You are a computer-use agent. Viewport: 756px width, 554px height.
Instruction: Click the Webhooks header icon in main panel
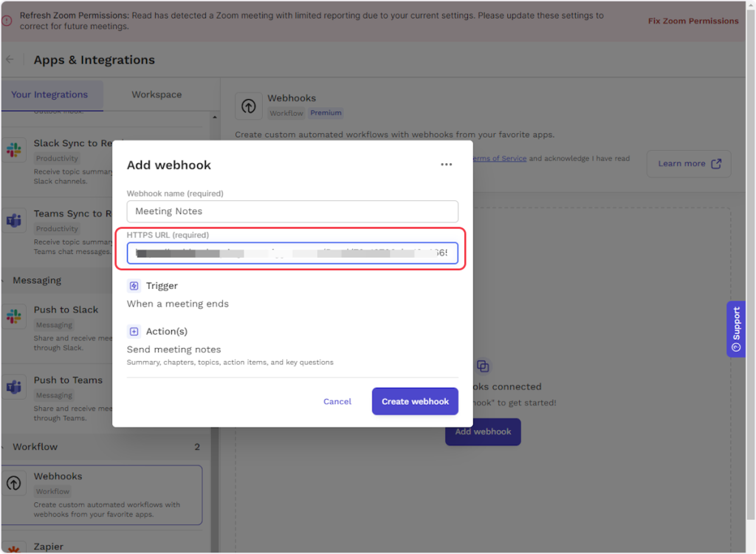(249, 106)
